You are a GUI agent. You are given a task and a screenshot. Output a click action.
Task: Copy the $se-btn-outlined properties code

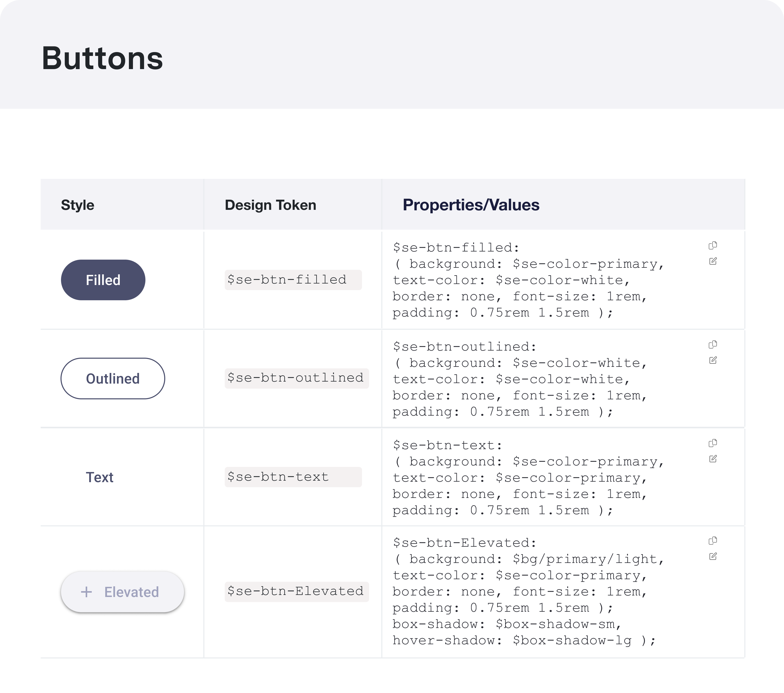point(713,344)
